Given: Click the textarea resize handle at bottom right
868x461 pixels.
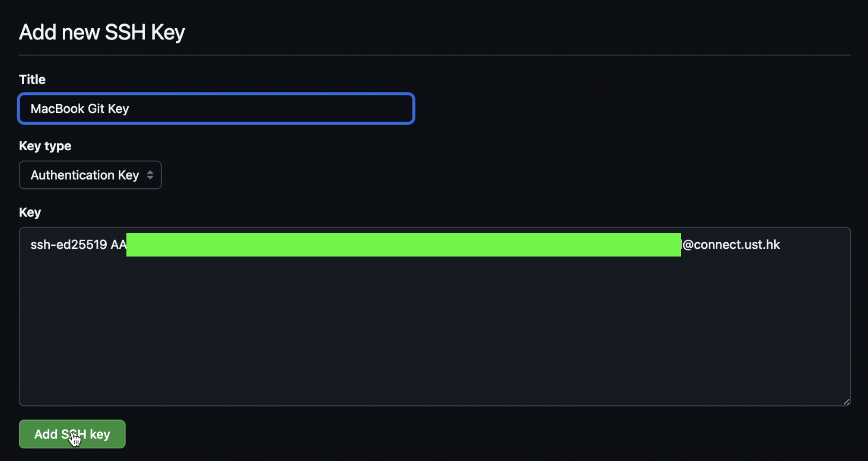Looking at the screenshot, I should [x=846, y=400].
